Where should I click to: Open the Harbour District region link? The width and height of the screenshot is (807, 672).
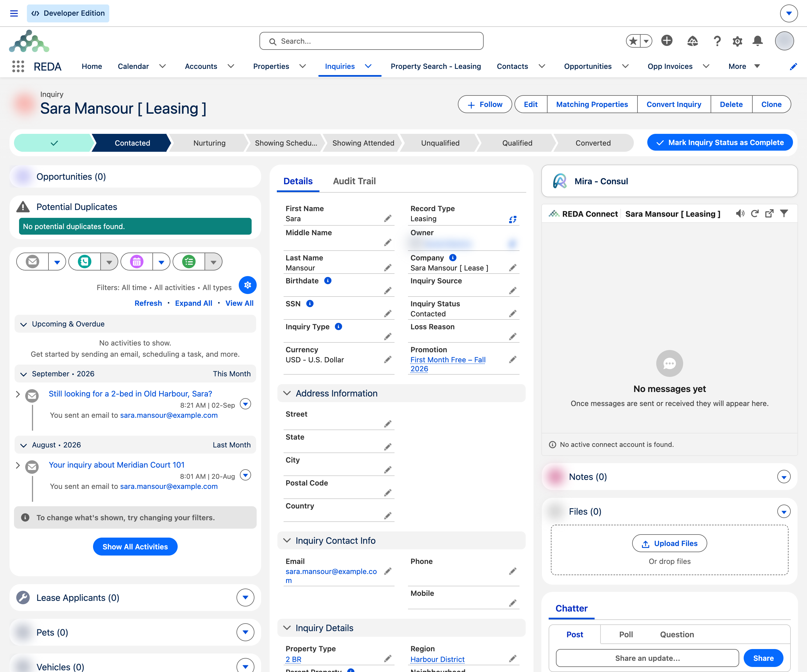click(437, 659)
